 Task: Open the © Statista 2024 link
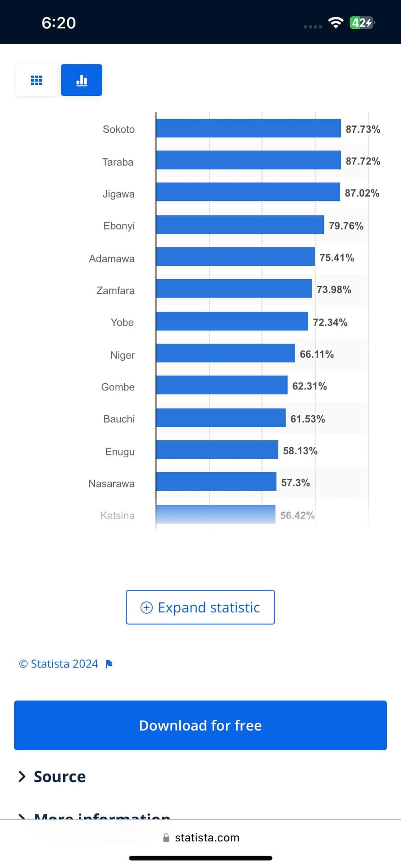[58, 664]
